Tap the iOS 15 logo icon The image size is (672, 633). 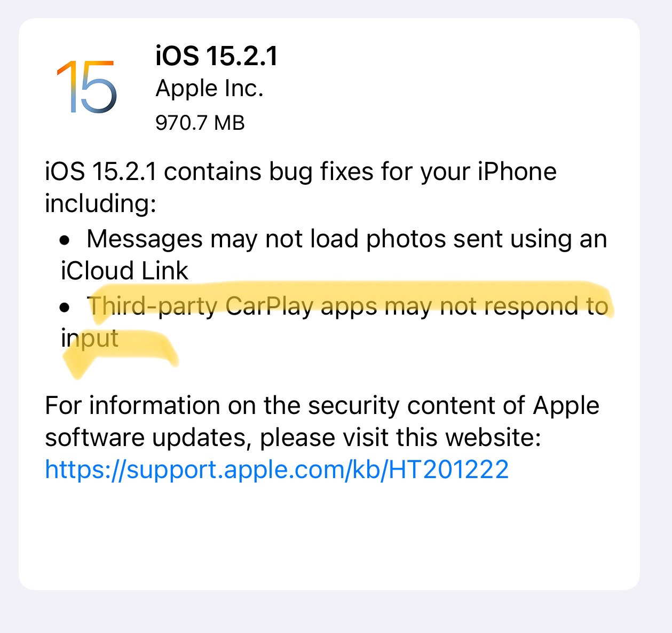point(86,87)
